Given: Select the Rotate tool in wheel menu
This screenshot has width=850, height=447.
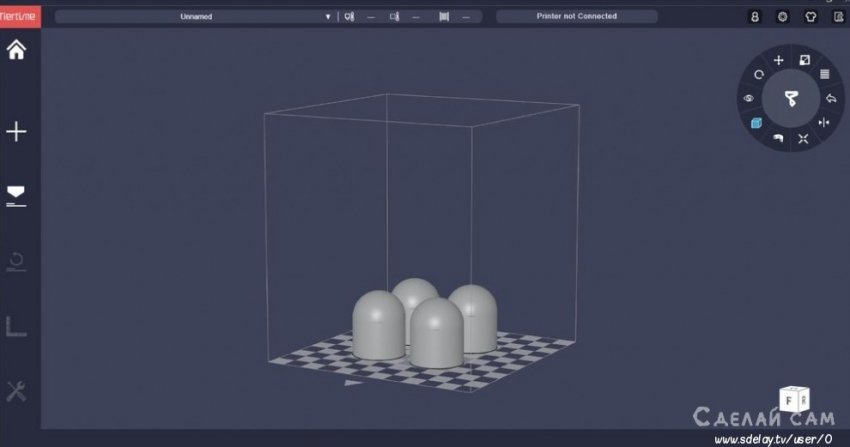Looking at the screenshot, I should pos(759,74).
